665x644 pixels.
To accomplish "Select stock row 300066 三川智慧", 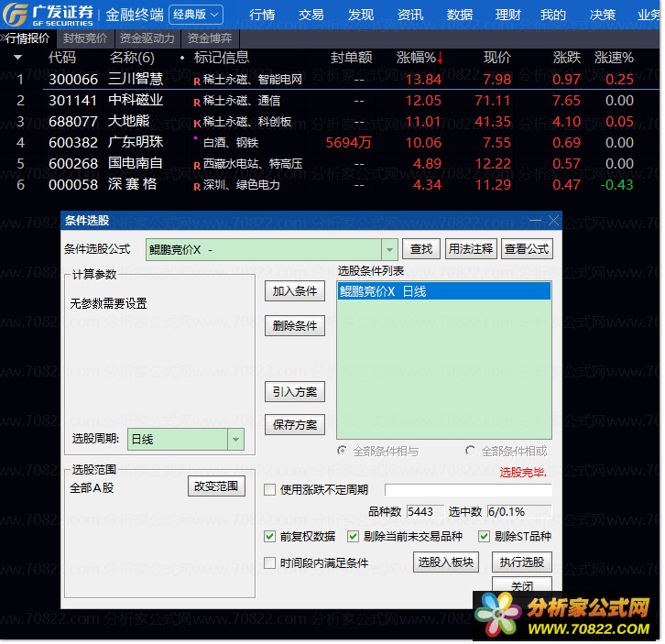I will 331,80.
